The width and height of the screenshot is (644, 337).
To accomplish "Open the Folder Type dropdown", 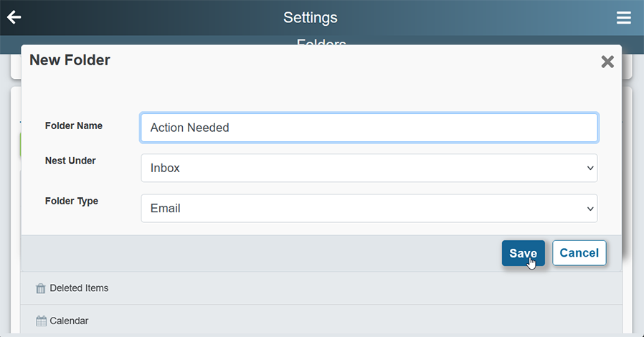I will [369, 208].
